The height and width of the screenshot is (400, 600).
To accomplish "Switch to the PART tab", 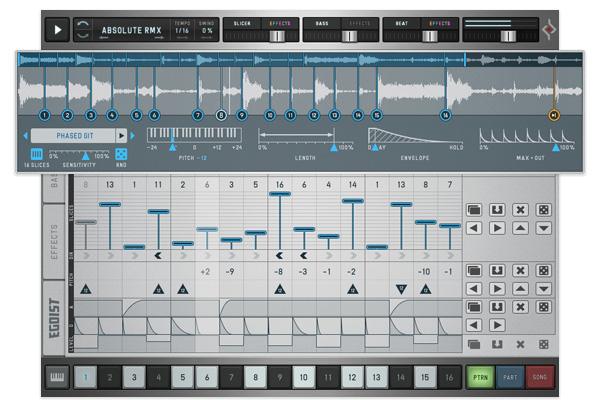I will coord(508,377).
